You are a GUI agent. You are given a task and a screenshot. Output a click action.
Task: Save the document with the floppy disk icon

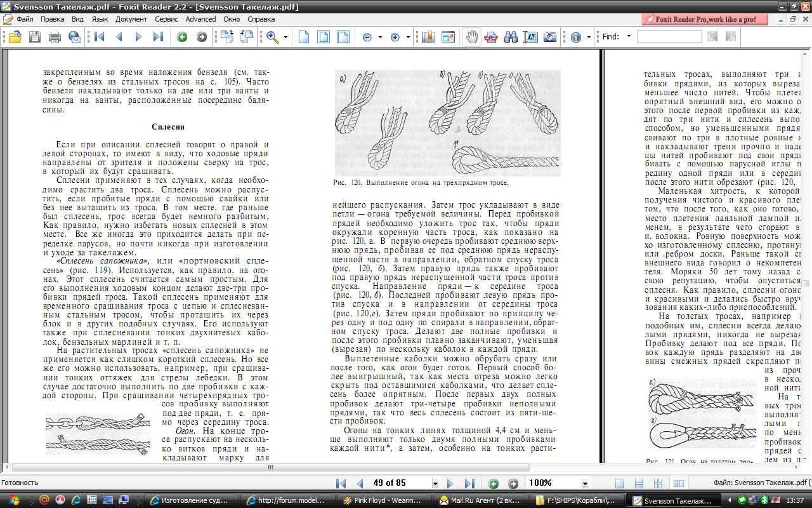pos(35,37)
